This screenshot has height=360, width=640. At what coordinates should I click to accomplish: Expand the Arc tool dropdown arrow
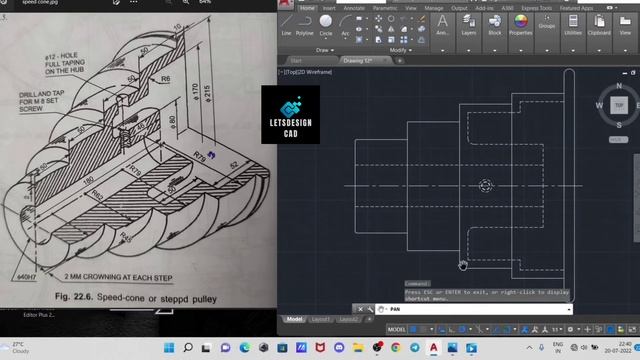coord(345,39)
